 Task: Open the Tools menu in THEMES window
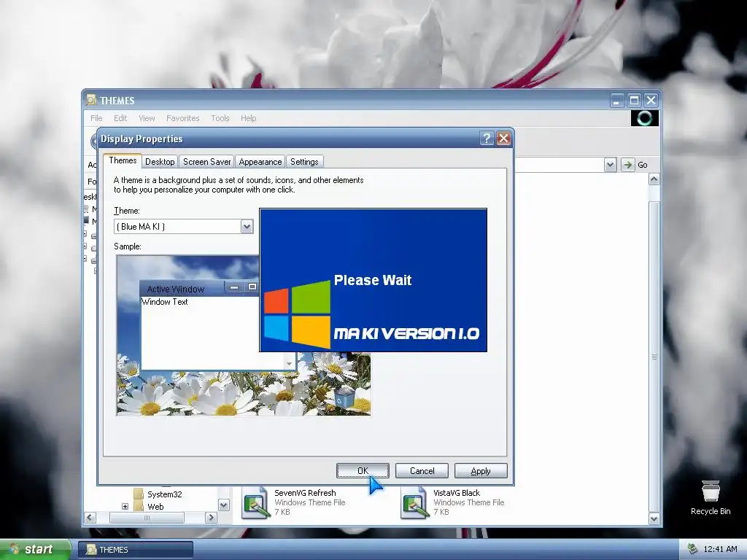coord(220,118)
